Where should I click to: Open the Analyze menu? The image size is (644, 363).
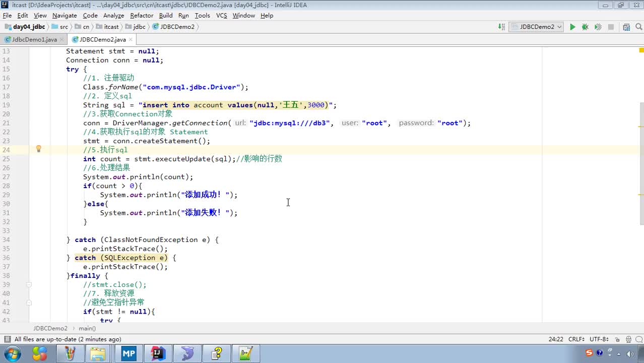[113, 16]
